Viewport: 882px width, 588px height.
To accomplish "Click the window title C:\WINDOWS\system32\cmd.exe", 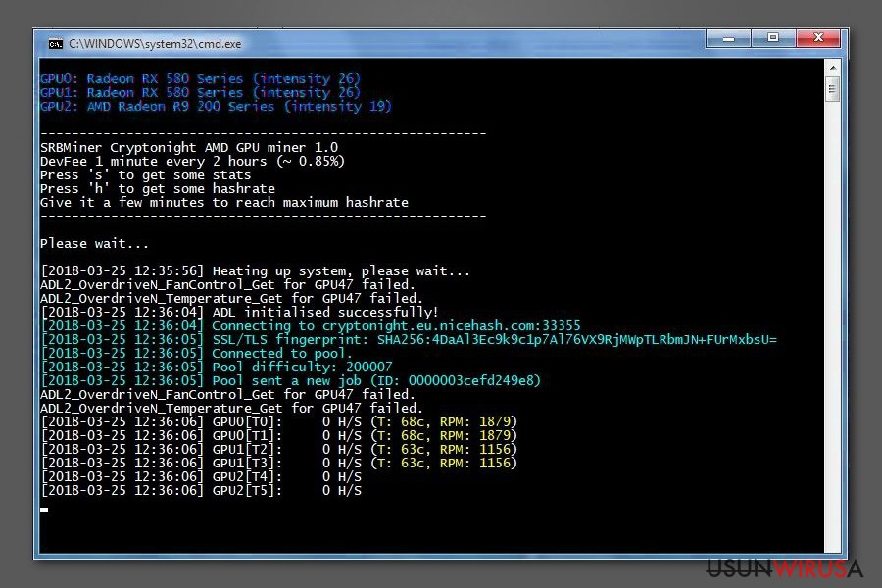I will pyautogui.click(x=155, y=44).
